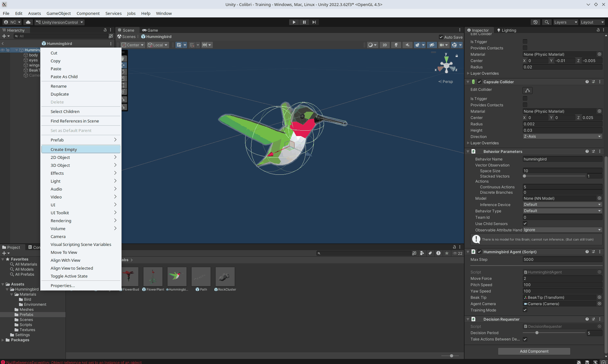The height and width of the screenshot is (364, 608).
Task: Uncheck Use Child Sensors
Action: [x=525, y=223]
